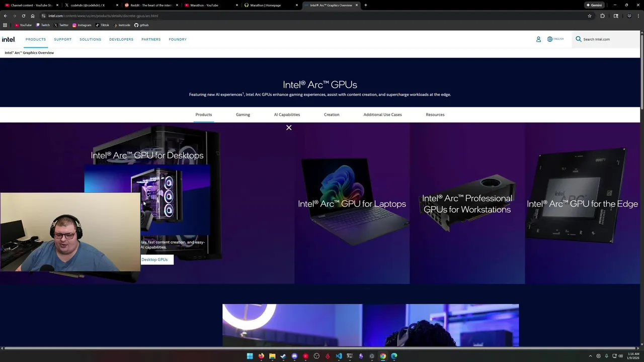Open Intel Arc GPU for Laptops card
The height and width of the screenshot is (362, 644).
pos(352,204)
